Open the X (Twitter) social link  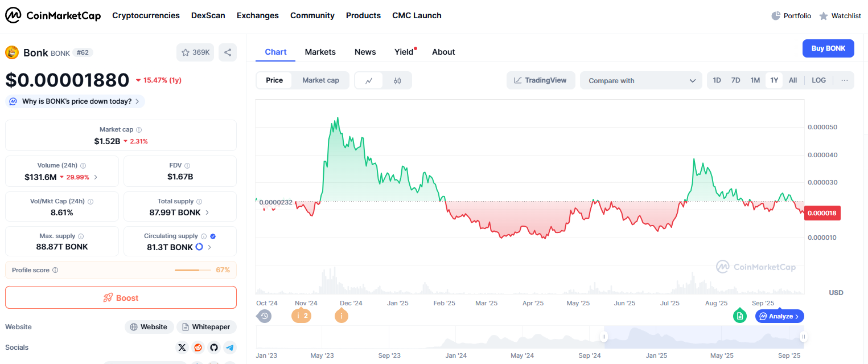point(182,347)
